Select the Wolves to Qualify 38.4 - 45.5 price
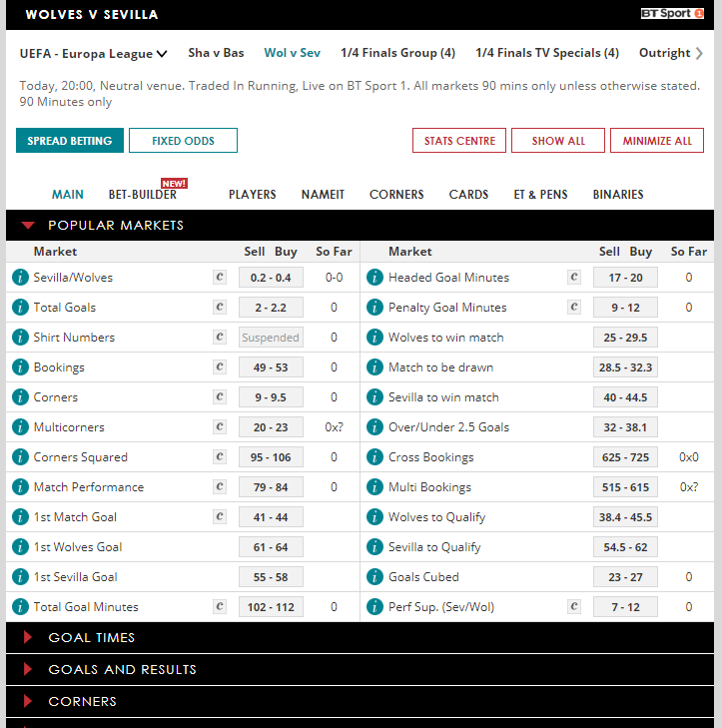This screenshot has width=722, height=728. pyautogui.click(x=625, y=517)
